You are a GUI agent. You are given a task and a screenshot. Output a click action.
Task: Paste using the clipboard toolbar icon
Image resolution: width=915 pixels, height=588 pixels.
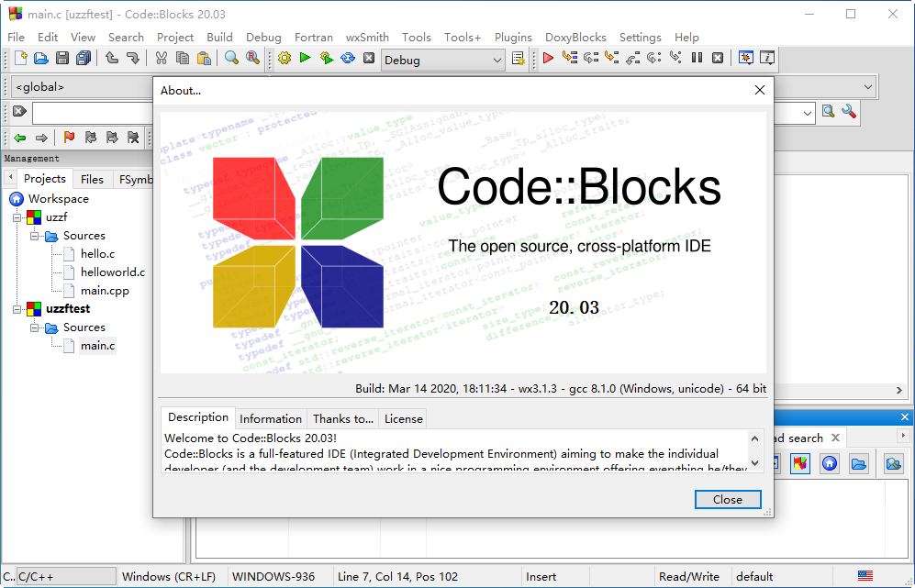pos(204,58)
